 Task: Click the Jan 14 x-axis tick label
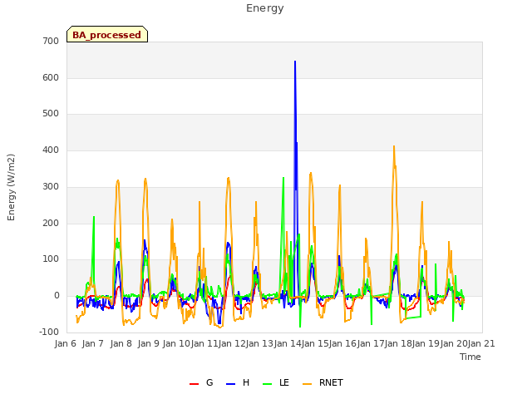pyautogui.click(x=288, y=343)
